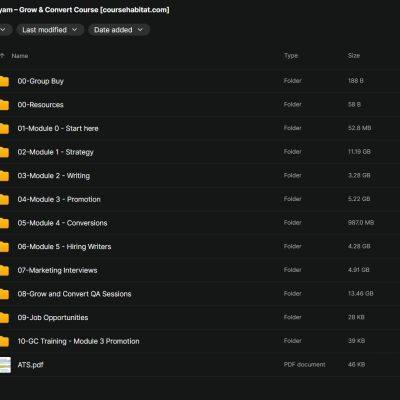This screenshot has height=400, width=400.
Task: Click the 4.28 GB size value
Action: tap(359, 246)
